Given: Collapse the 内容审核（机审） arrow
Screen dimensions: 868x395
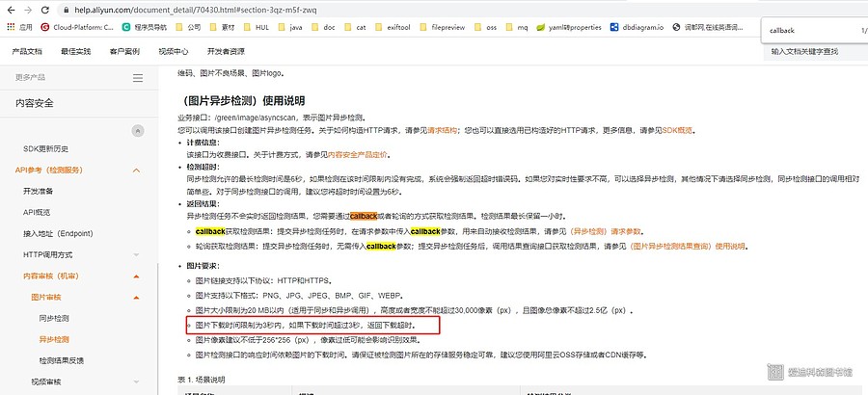Looking at the screenshot, I should 137,276.
